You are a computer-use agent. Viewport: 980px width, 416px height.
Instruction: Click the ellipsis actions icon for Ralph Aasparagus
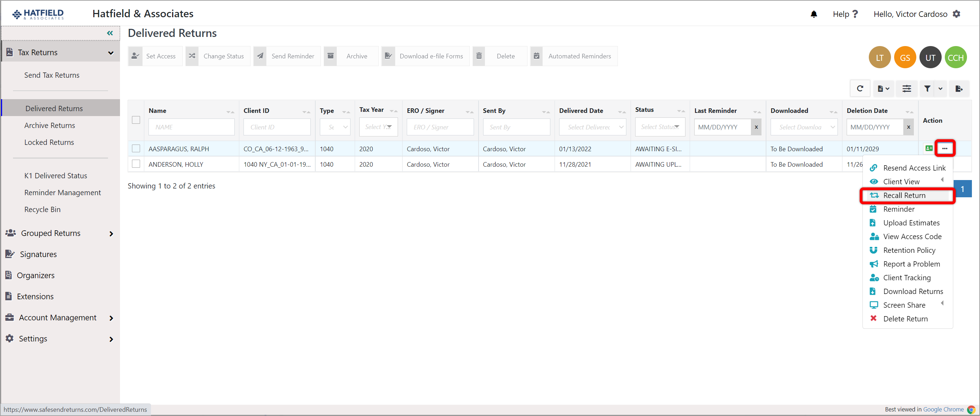pos(945,148)
